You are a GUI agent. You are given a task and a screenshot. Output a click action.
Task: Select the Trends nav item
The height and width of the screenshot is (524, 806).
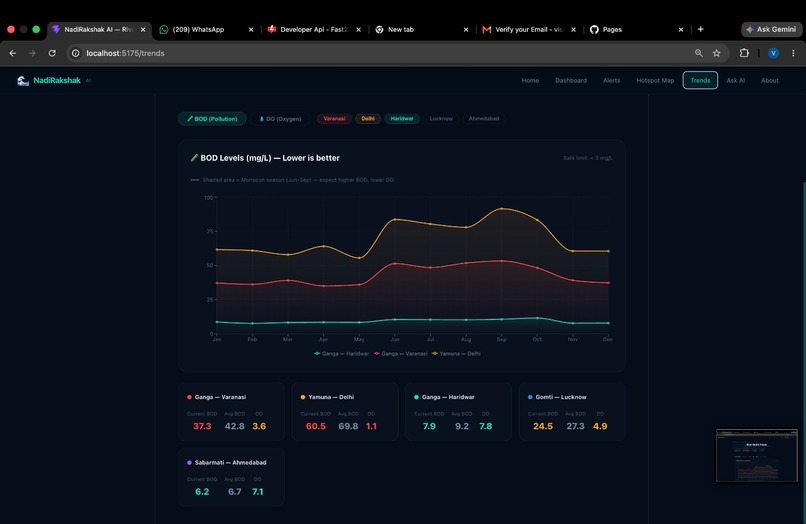(x=700, y=80)
